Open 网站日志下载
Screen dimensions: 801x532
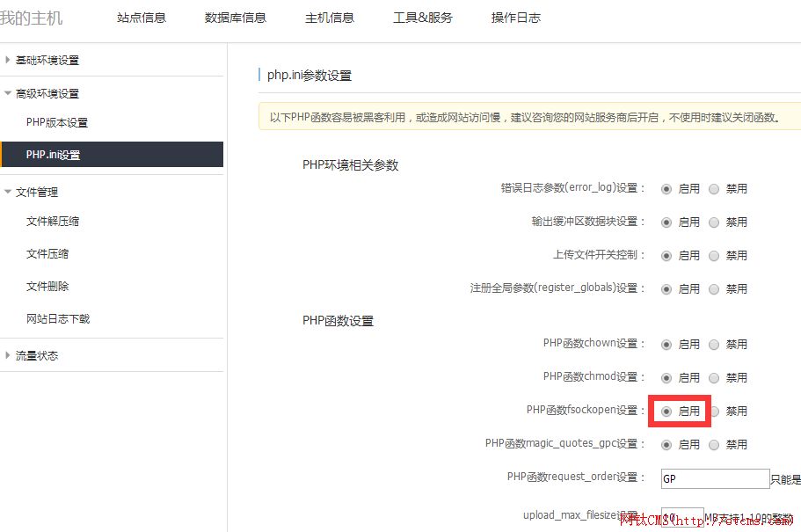[58, 318]
